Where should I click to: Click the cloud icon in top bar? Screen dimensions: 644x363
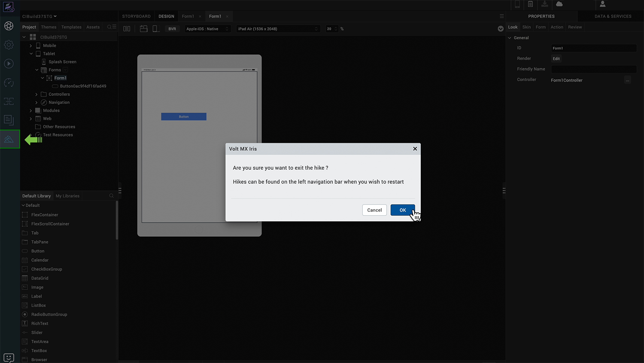pyautogui.click(x=559, y=4)
